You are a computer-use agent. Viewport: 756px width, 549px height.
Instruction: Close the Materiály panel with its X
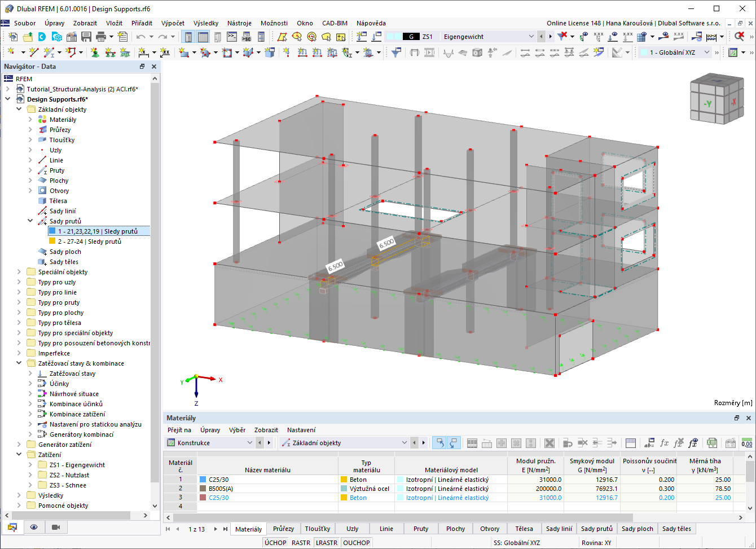click(x=749, y=418)
